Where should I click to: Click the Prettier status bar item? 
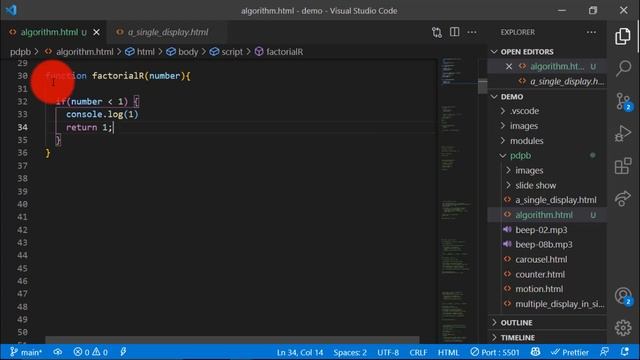pyautogui.click(x=570, y=352)
